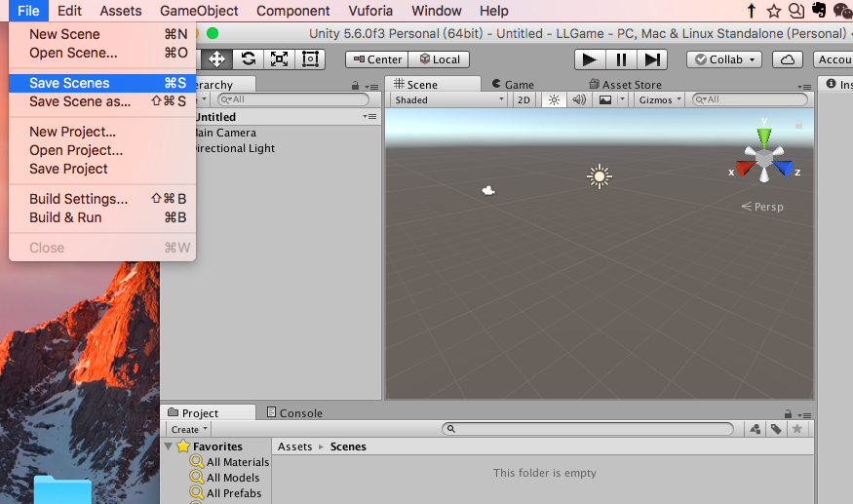Screen dimensions: 853x504
Task: Pause the game playback
Action: click(621, 59)
